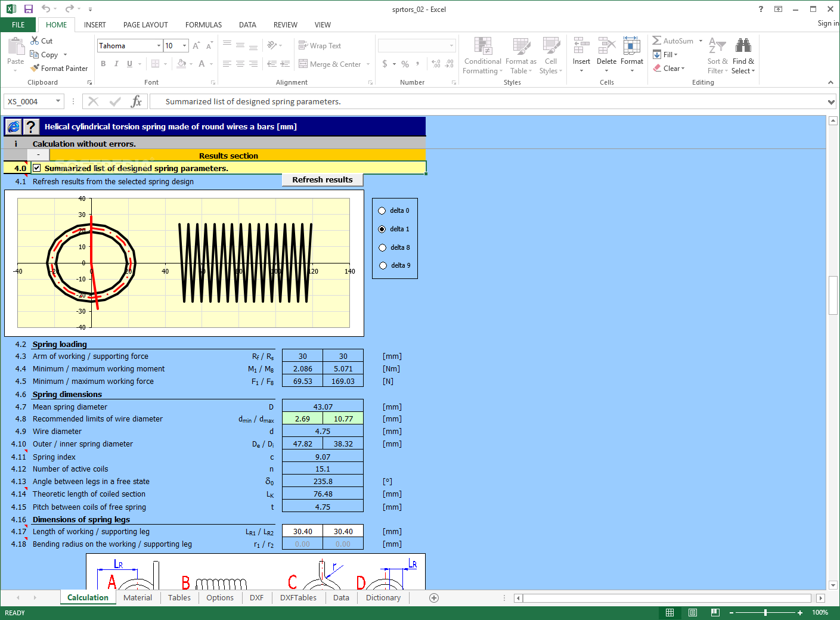Viewport: 840px width, 620px height.
Task: Click the Redo arrow icon
Action: coord(69,9)
